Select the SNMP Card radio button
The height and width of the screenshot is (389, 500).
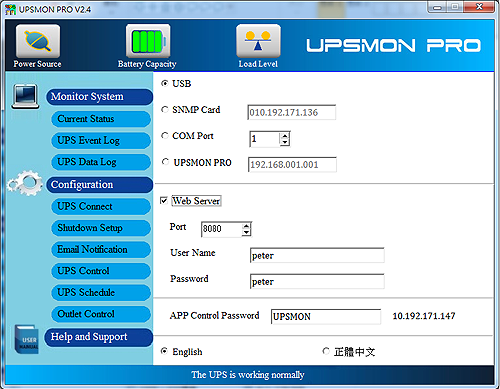click(x=165, y=109)
